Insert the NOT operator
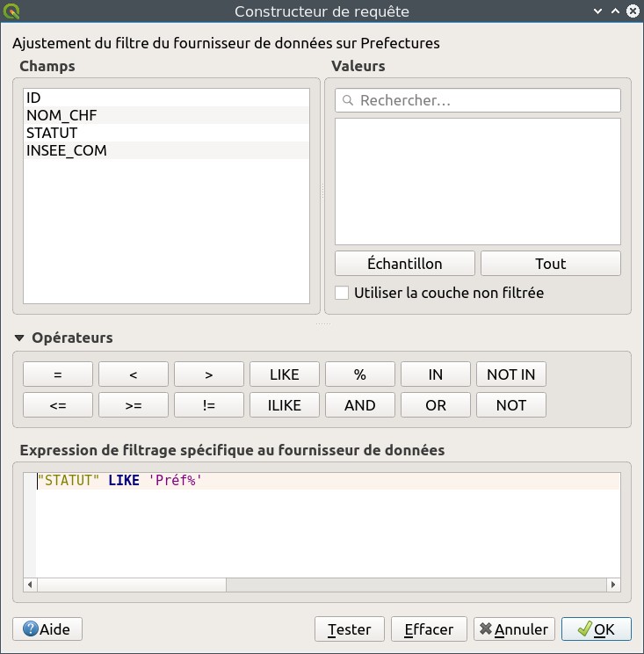 pyautogui.click(x=511, y=405)
